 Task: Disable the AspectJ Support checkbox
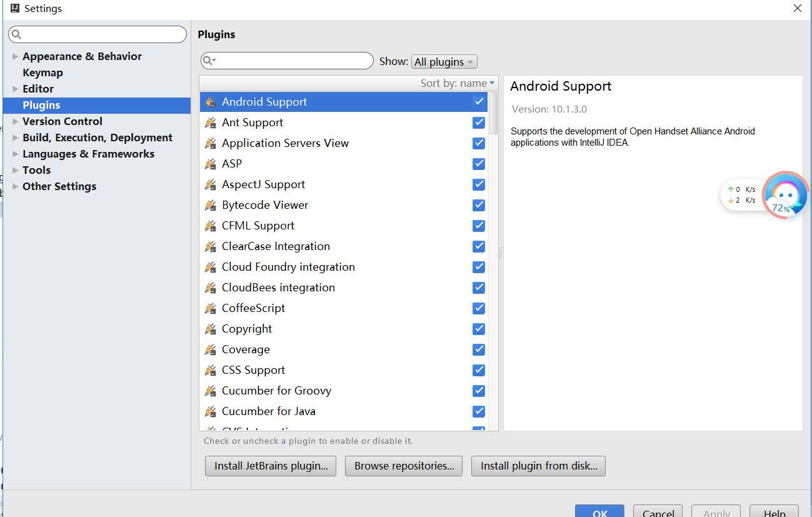479,184
